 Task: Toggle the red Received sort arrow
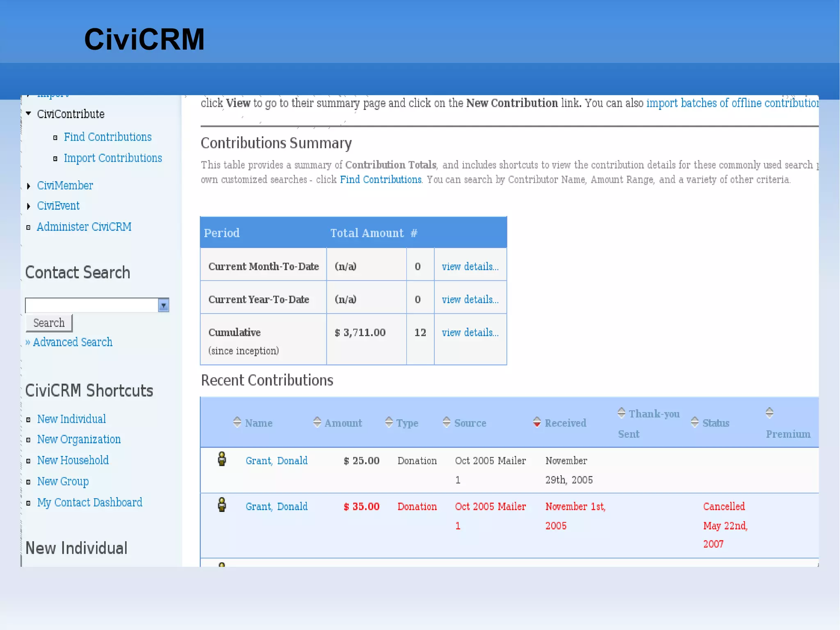(x=537, y=422)
